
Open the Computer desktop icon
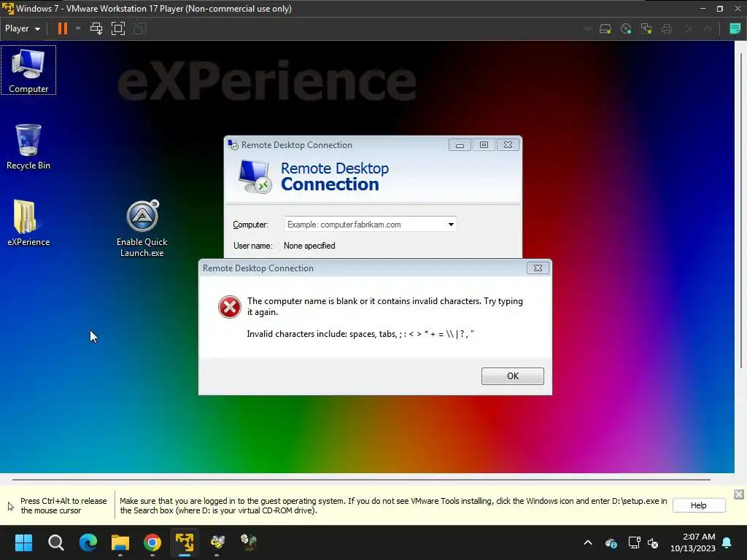point(28,71)
